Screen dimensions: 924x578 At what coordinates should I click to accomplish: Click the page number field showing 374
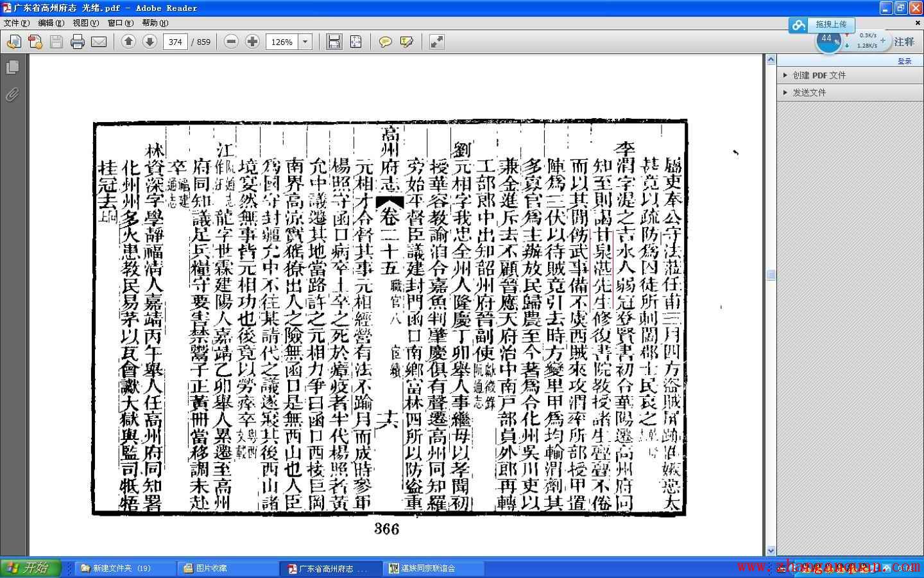pyautogui.click(x=175, y=42)
